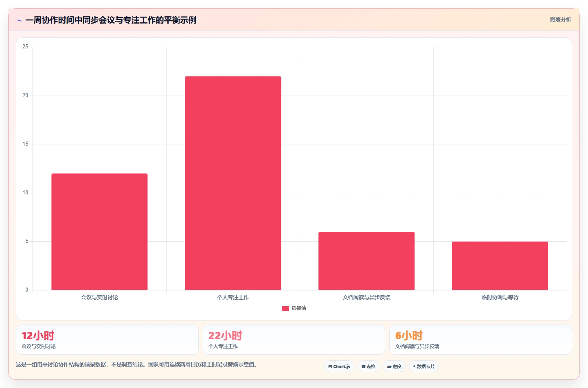Click the 临时协调与等待 x-axis label

(x=500, y=297)
